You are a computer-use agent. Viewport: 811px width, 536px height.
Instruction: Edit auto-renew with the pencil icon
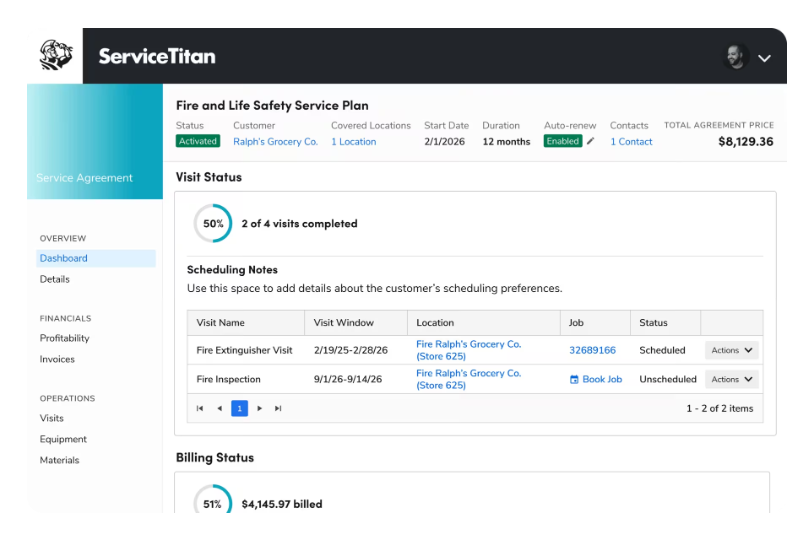tap(591, 141)
